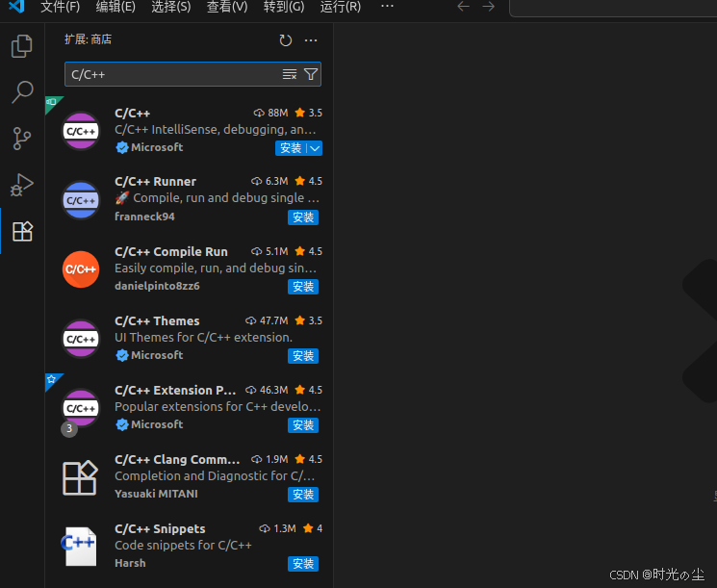Click the VS Code logo icon

tap(16, 7)
